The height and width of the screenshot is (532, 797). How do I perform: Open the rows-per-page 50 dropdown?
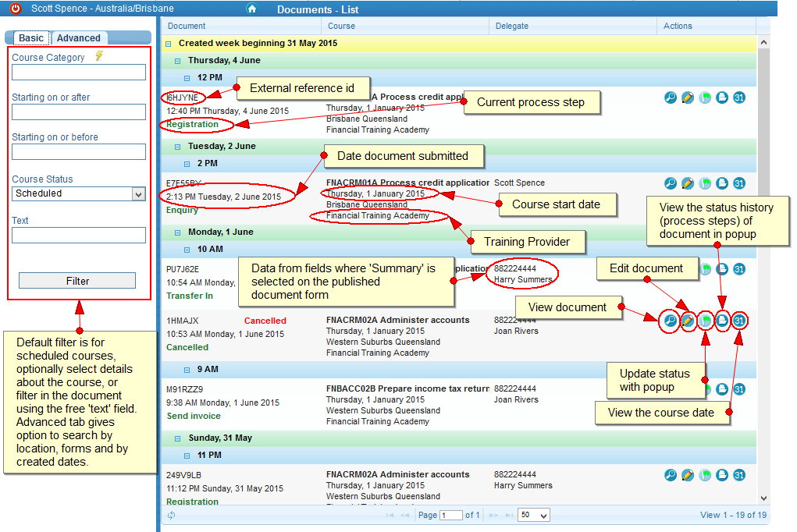[x=533, y=516]
